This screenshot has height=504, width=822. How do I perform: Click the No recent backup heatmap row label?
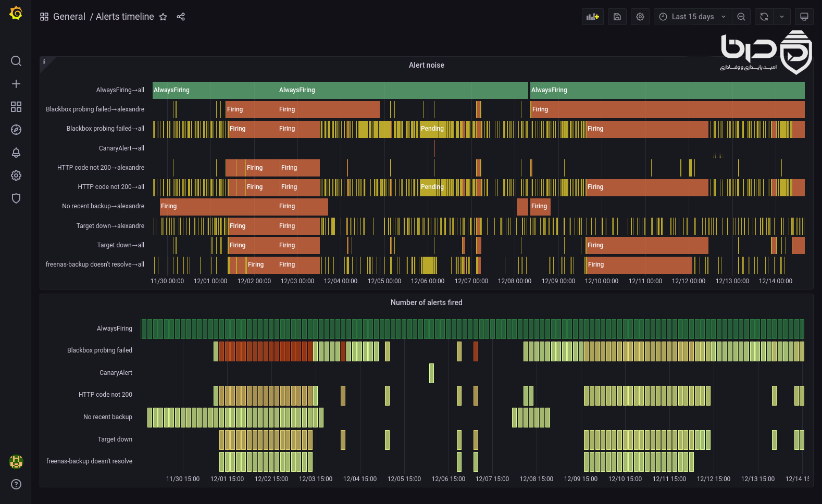click(x=108, y=417)
